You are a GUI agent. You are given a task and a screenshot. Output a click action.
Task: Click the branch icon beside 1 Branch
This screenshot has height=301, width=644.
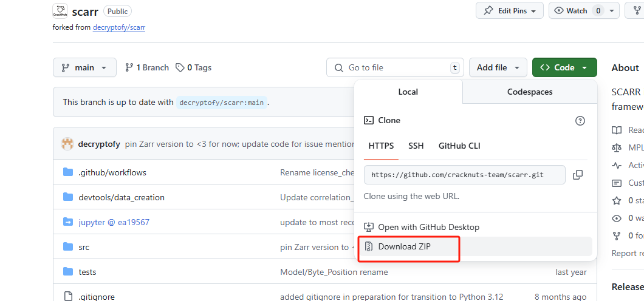[129, 67]
